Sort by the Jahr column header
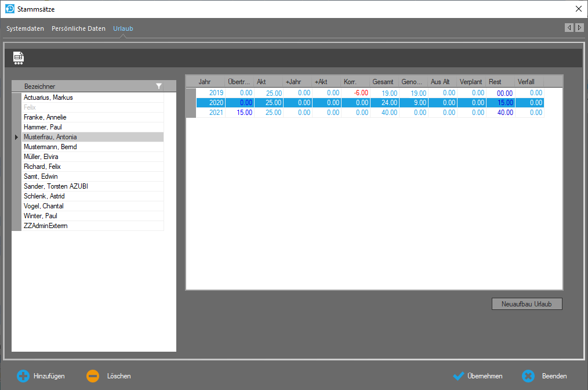 click(x=205, y=82)
